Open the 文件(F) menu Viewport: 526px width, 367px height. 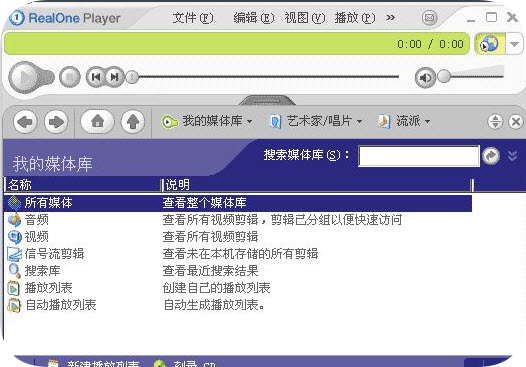coord(193,18)
